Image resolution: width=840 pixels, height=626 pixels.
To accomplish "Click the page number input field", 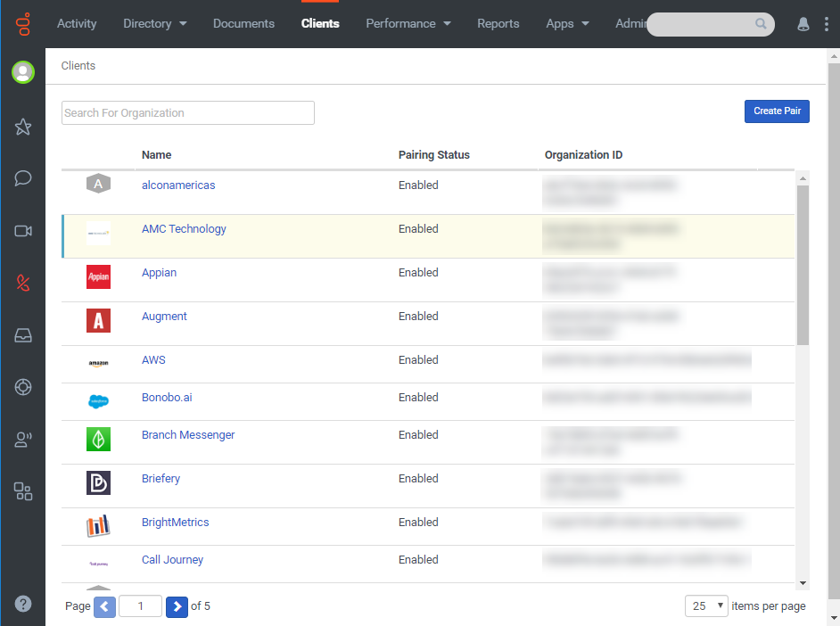I will tap(140, 606).
